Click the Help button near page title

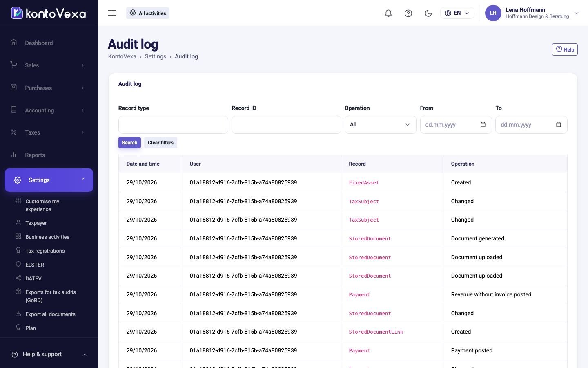[x=565, y=49]
